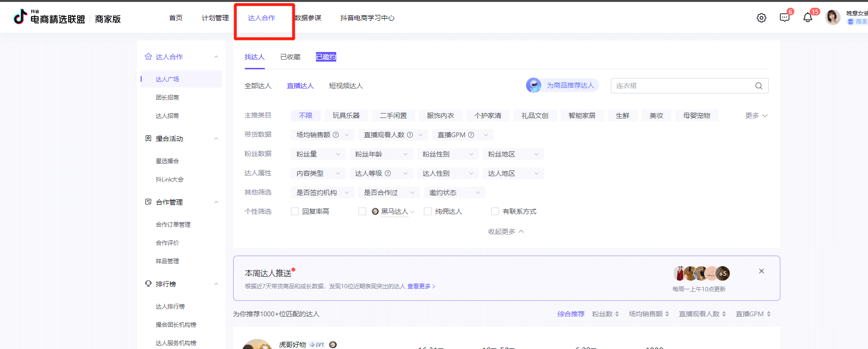This screenshot has width=868, height=349.
Task: Expand 更多 categories in 主推类目
Action: (x=756, y=116)
